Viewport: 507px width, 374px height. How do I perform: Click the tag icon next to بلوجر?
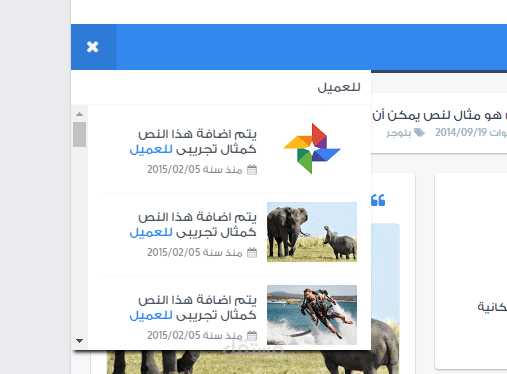(419, 133)
